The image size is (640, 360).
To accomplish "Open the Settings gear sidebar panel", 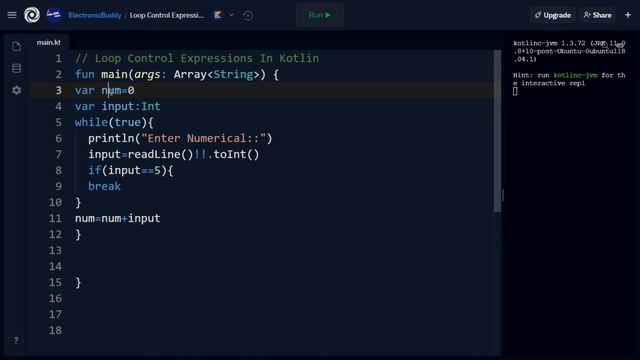I will click(x=16, y=90).
